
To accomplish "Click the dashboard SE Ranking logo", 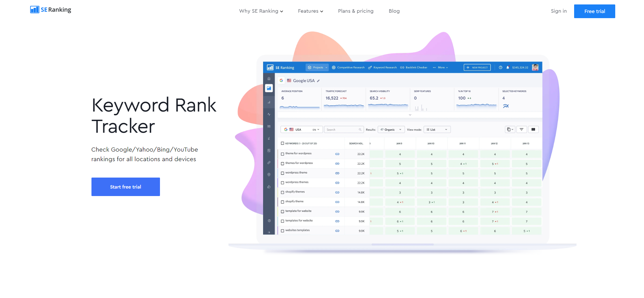I will (281, 67).
